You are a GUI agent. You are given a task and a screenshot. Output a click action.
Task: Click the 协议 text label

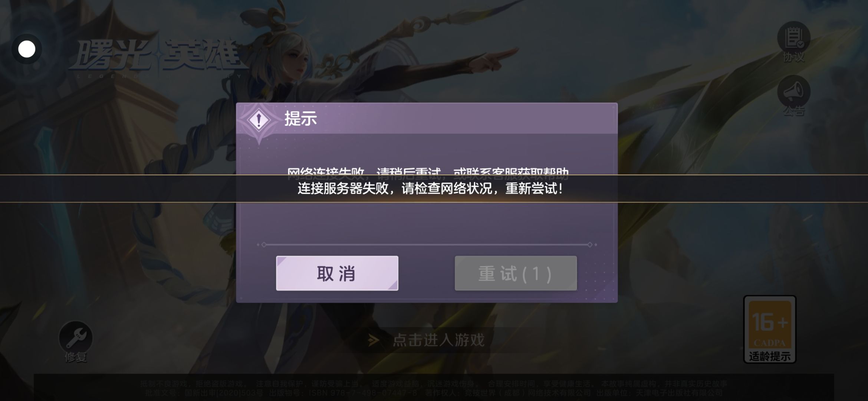(x=793, y=58)
